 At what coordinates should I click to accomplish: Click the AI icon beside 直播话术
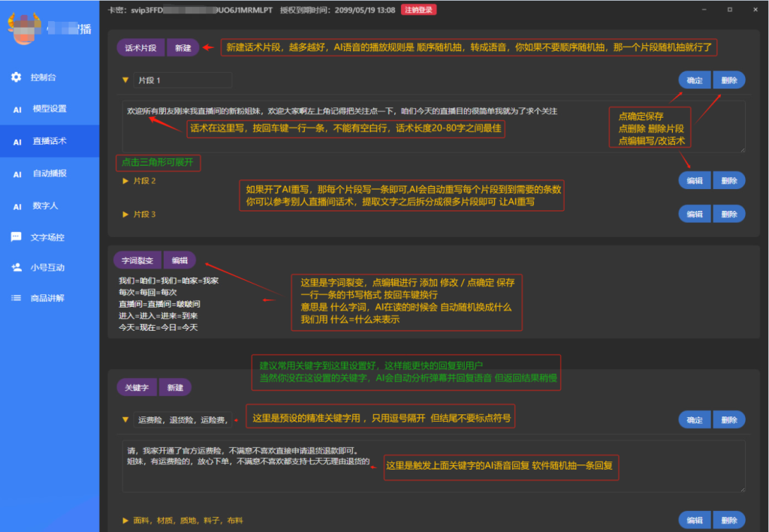(17, 142)
